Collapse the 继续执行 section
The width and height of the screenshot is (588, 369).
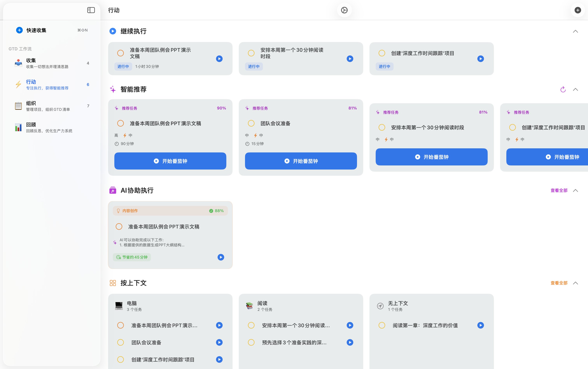(576, 31)
